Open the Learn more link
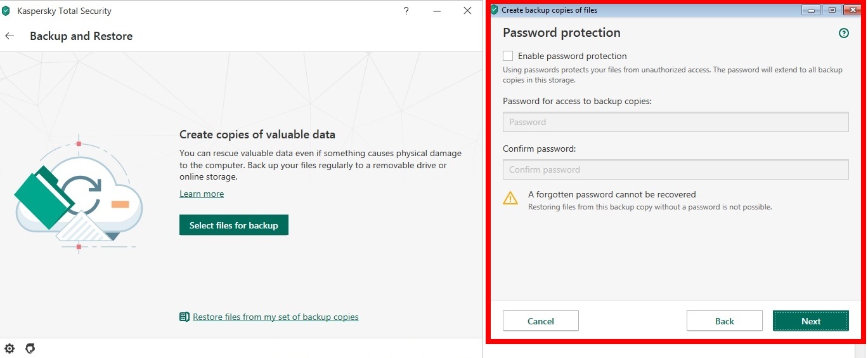Viewport: 868px width, 358px height. click(202, 194)
